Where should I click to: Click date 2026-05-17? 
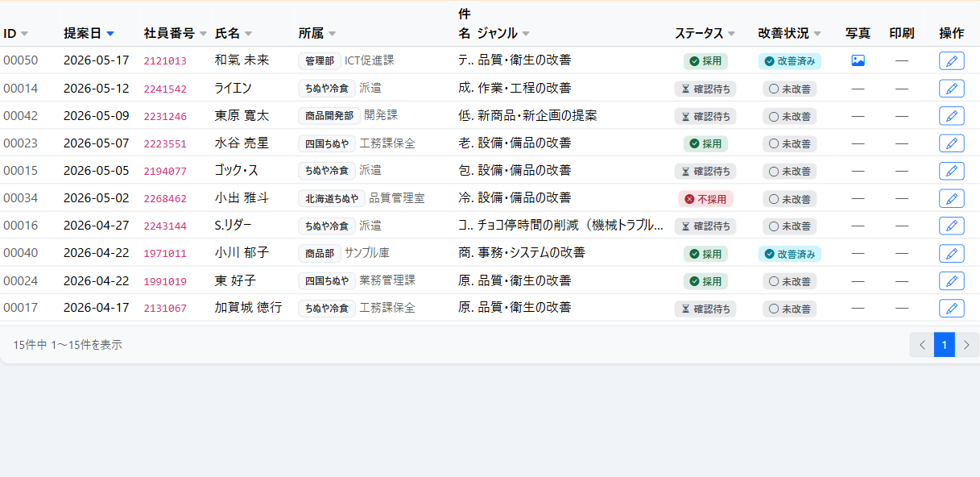pos(96,60)
